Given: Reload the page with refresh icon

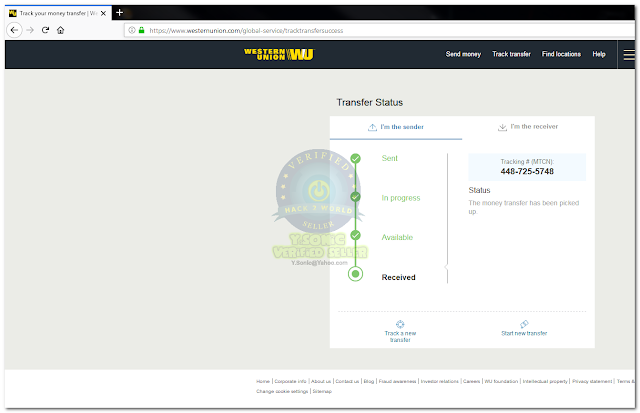Looking at the screenshot, I should [45, 30].
